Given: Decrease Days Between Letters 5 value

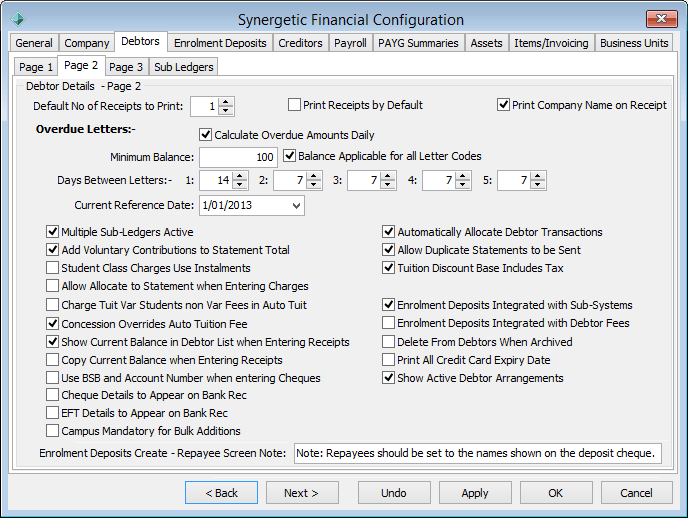Looking at the screenshot, I should pyautogui.click(x=538, y=185).
